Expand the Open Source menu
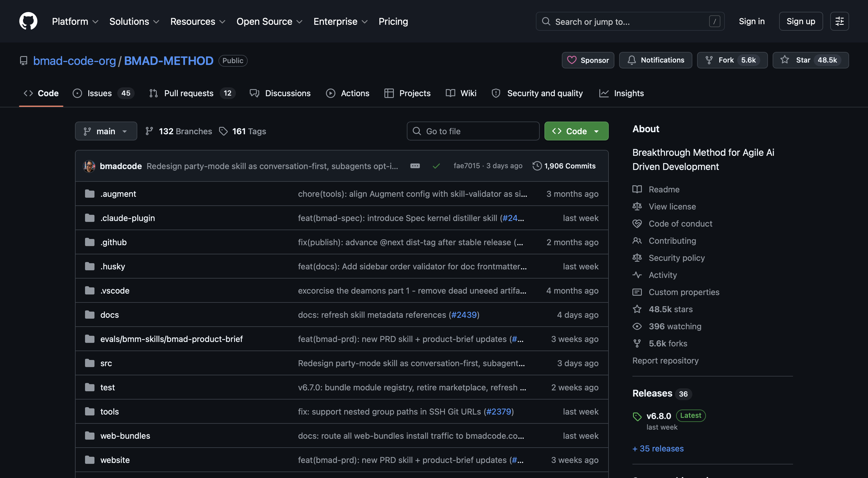The width and height of the screenshot is (868, 478). click(x=270, y=22)
